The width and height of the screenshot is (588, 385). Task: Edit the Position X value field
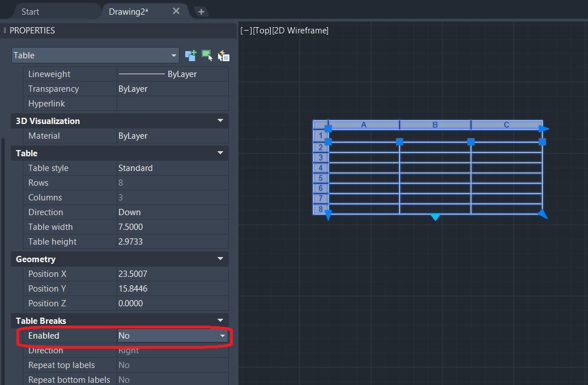[x=170, y=273]
